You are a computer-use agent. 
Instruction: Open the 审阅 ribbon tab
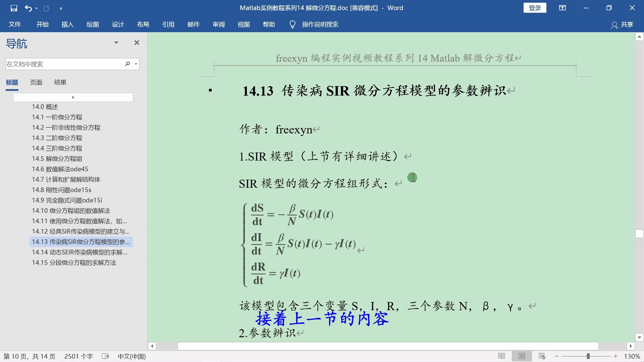click(x=218, y=24)
